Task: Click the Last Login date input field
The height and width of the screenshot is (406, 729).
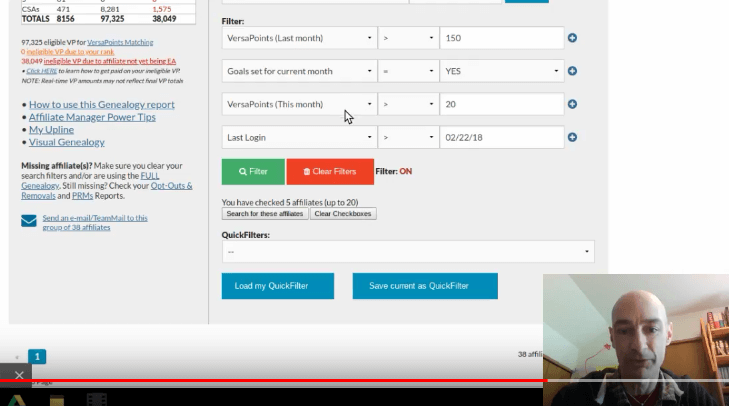Action: [x=501, y=137]
